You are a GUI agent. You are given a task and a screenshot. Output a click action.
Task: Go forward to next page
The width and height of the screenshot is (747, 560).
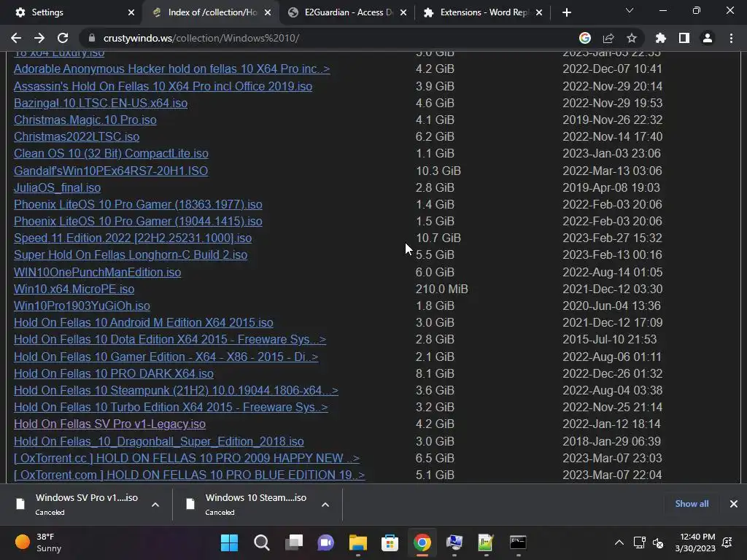click(39, 38)
